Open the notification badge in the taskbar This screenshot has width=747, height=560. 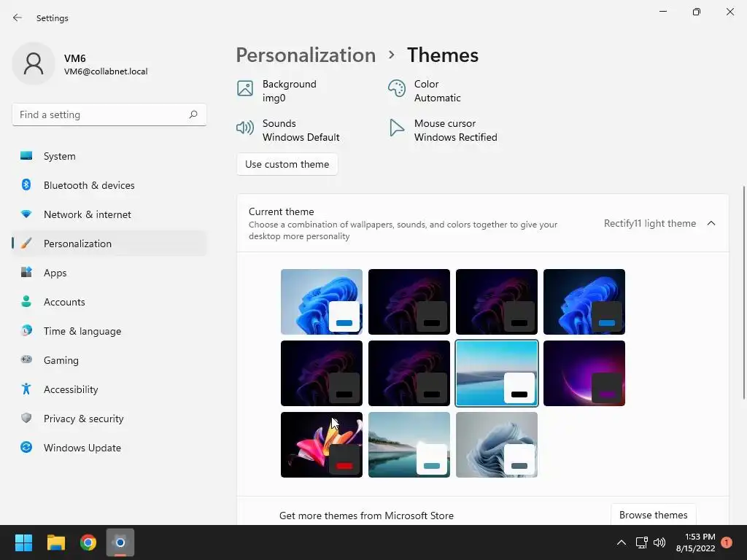[x=727, y=542]
